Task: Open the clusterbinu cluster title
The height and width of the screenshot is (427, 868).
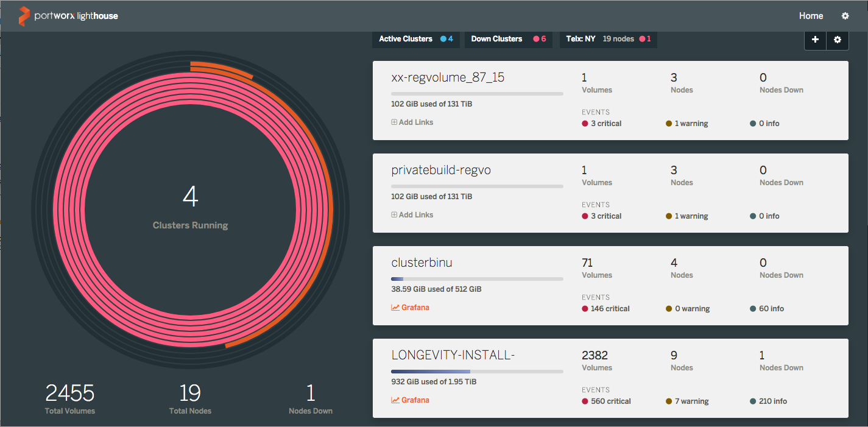Action: click(422, 263)
